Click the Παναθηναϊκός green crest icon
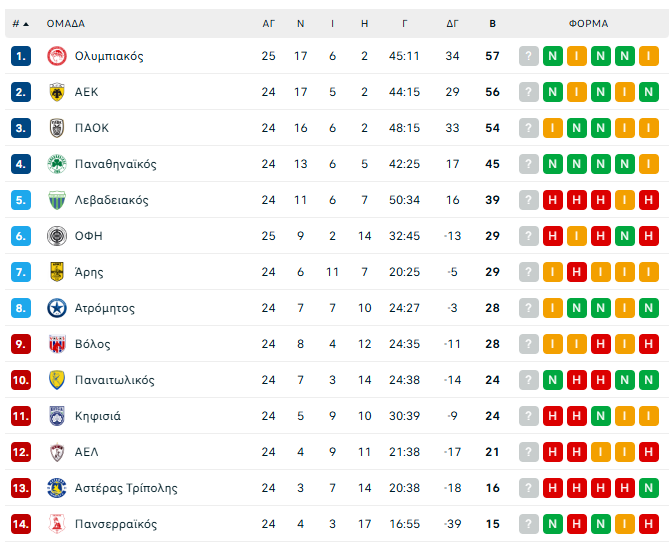The width and height of the screenshot is (670, 544). click(56, 164)
